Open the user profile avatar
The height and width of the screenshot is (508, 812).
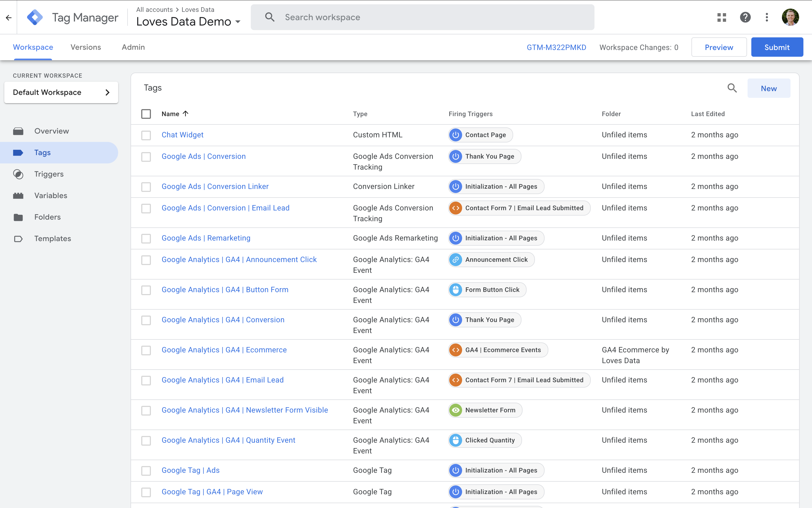point(790,17)
